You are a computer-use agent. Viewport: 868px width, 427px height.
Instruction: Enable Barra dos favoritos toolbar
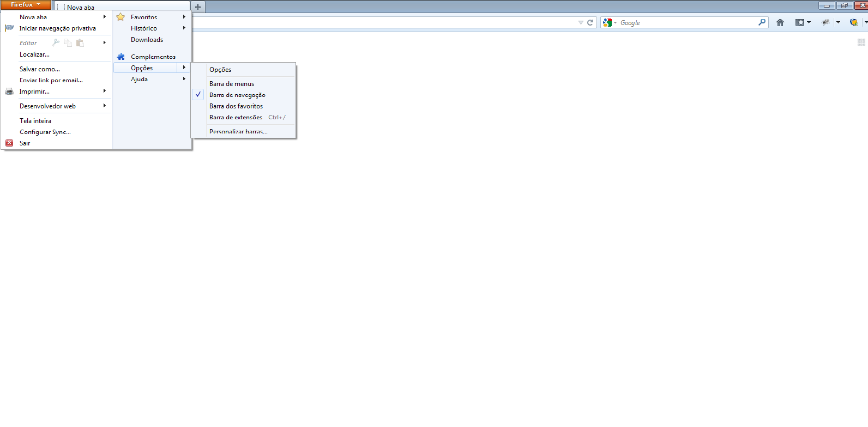pyautogui.click(x=236, y=106)
